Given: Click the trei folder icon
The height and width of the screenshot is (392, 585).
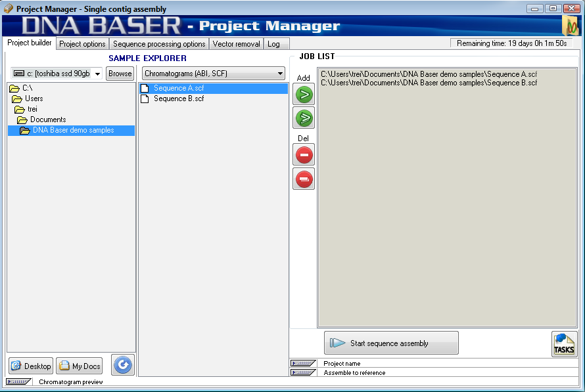Looking at the screenshot, I should click(x=20, y=109).
